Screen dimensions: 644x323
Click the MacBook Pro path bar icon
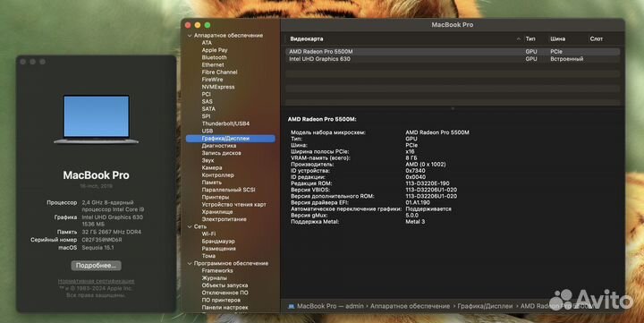click(292, 307)
